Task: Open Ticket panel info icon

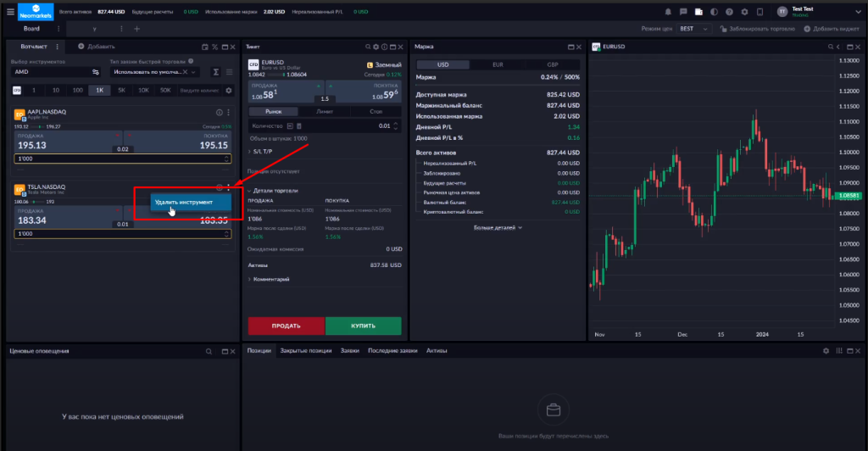Action: point(384,47)
